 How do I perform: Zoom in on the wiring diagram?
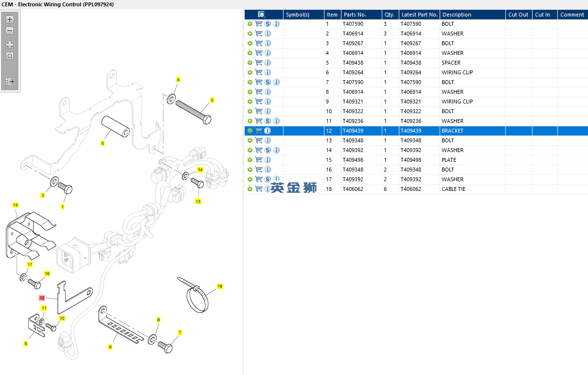(10, 19)
